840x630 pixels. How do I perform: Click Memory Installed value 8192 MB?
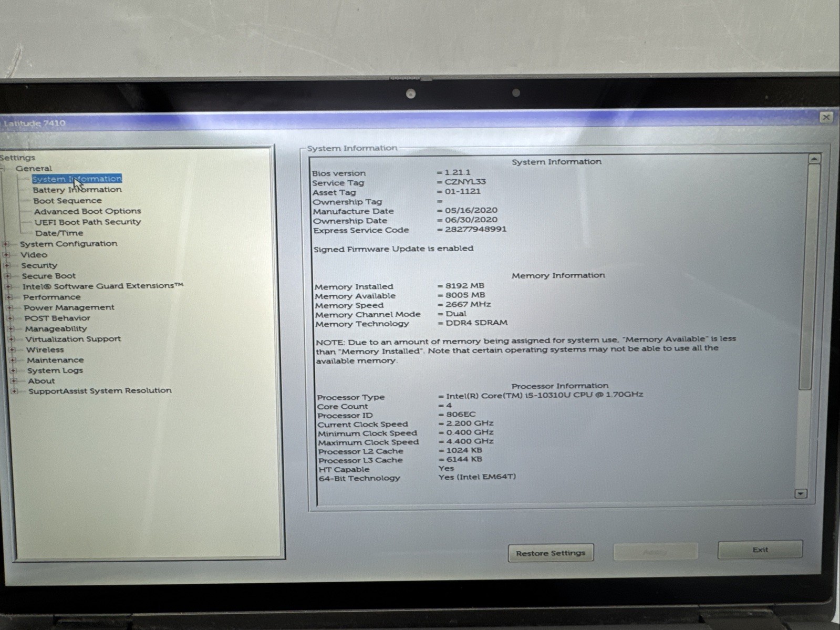point(465,286)
